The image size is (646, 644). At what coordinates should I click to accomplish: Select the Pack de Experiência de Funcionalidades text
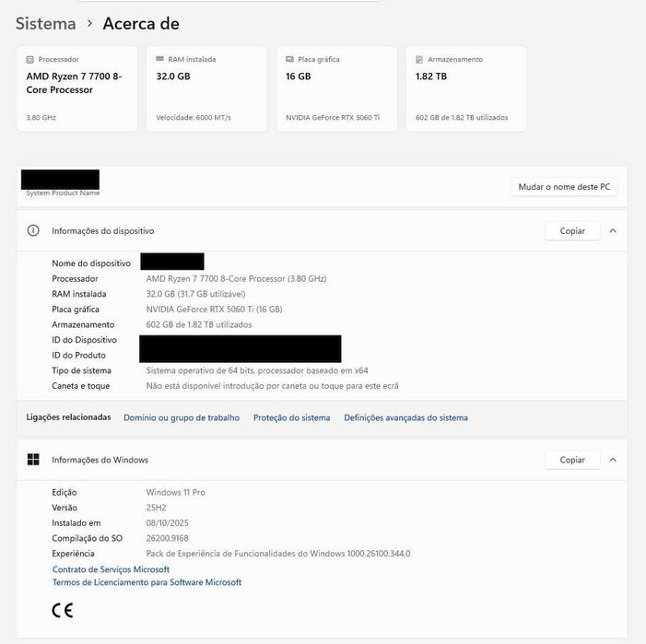point(278,554)
